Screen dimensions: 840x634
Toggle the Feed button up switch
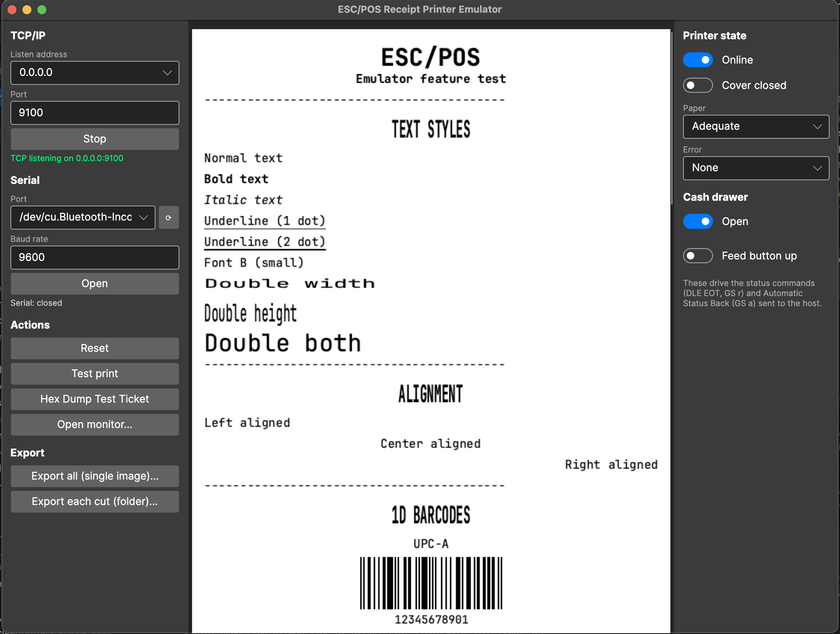[x=698, y=256]
